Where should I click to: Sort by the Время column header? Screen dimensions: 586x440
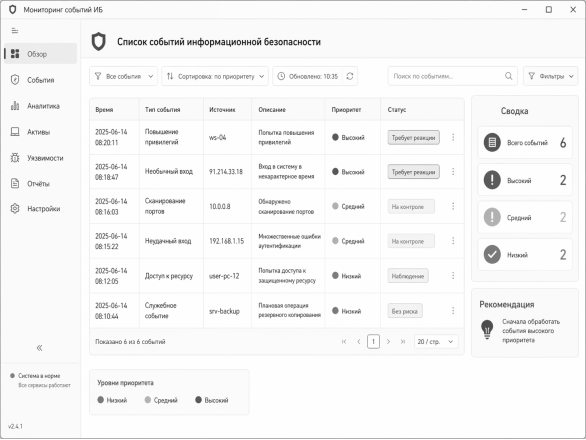coord(104,110)
